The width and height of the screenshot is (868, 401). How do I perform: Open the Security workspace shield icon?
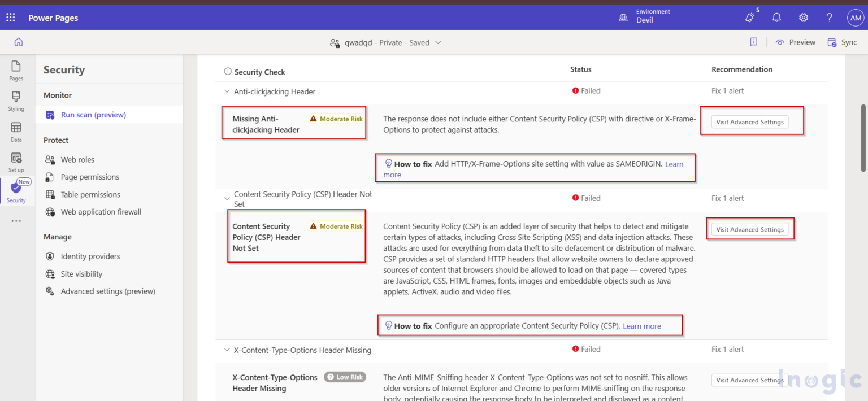tap(16, 188)
